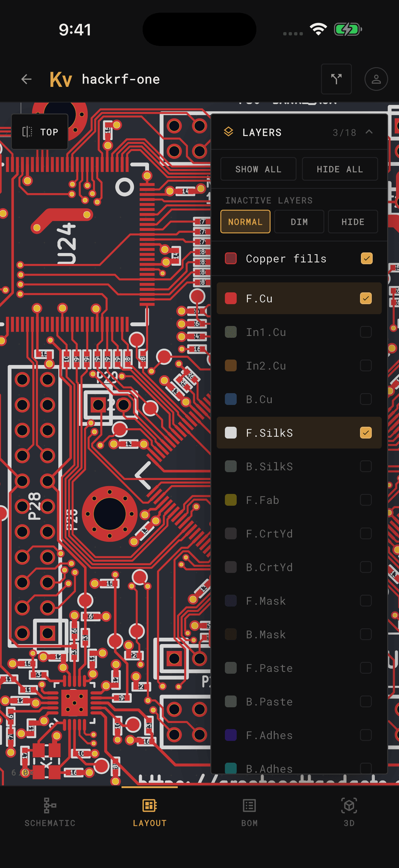Viewport: 399px width, 868px height.
Task: Click the hackrf-one project title
Action: (x=121, y=80)
